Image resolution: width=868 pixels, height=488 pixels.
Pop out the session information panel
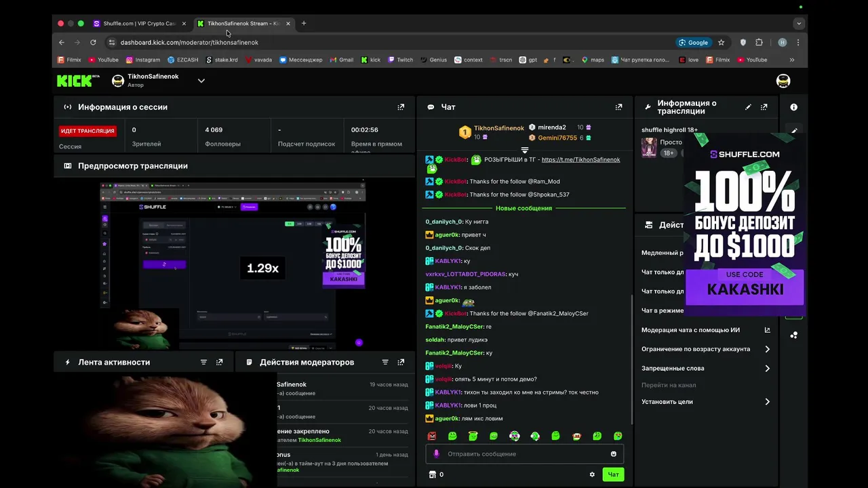pyautogui.click(x=401, y=107)
